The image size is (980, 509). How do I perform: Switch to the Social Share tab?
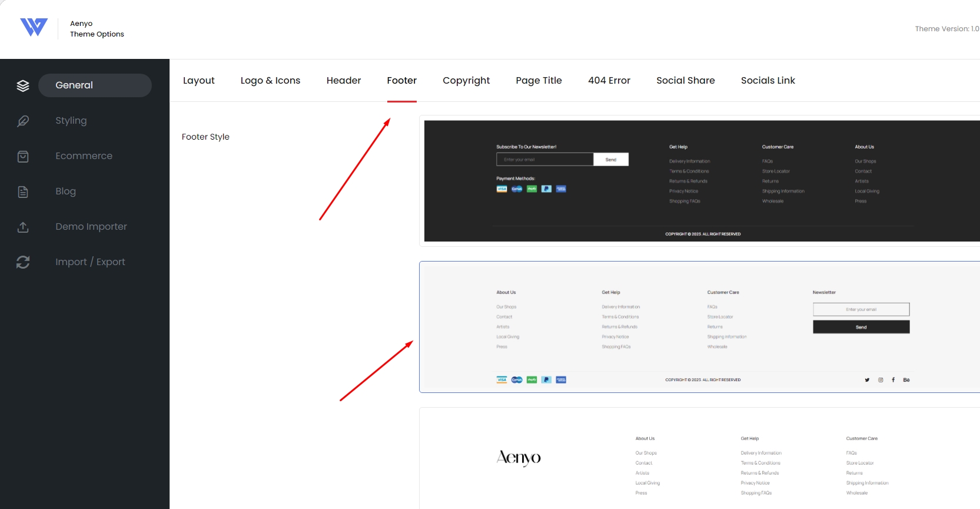point(686,81)
